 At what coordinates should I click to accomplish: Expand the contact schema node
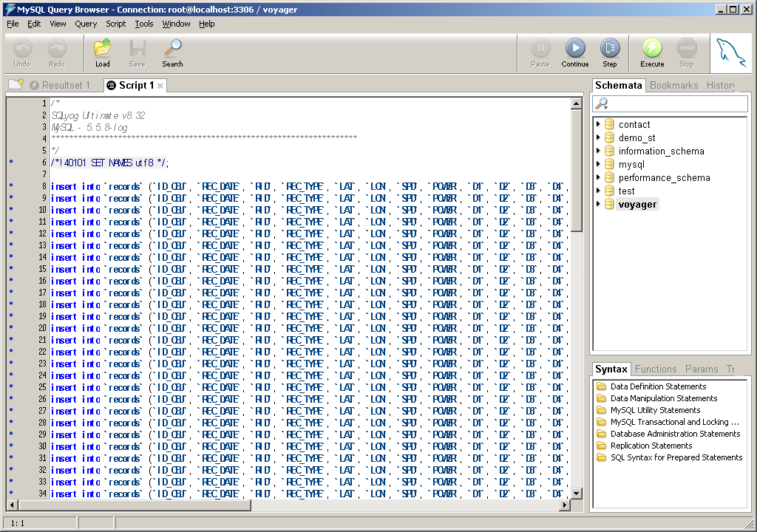pyautogui.click(x=598, y=124)
